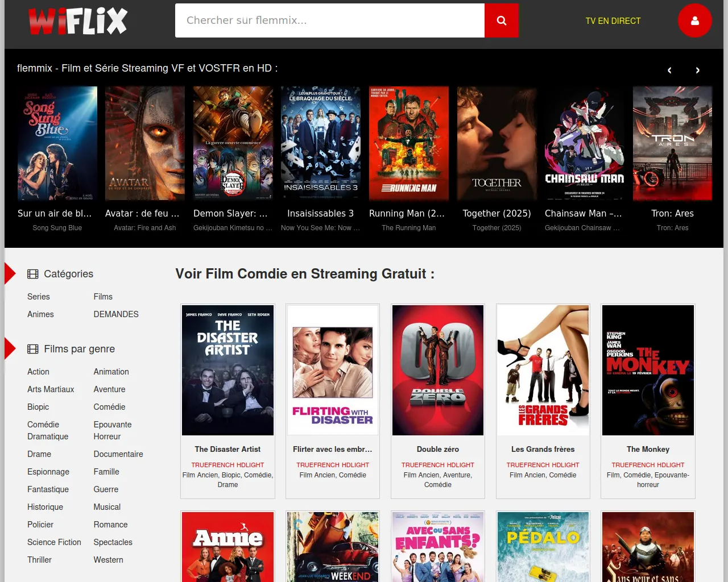Browse Musical genre
The width and height of the screenshot is (728, 582).
click(107, 507)
